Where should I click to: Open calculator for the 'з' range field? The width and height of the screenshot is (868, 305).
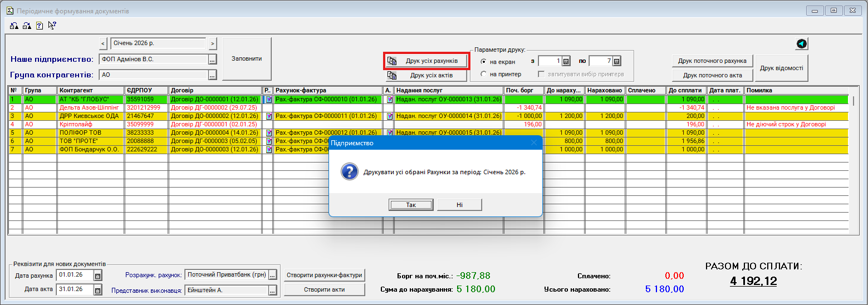[566, 61]
